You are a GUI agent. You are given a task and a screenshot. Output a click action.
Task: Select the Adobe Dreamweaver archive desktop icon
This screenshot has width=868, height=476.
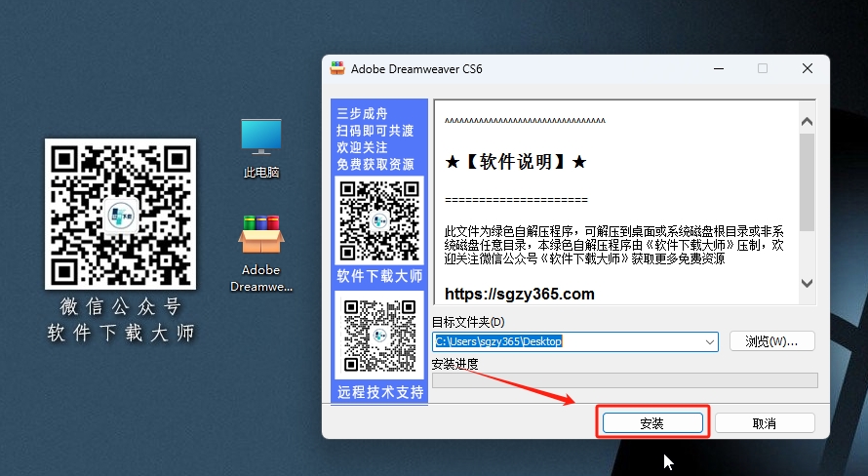[x=260, y=254]
